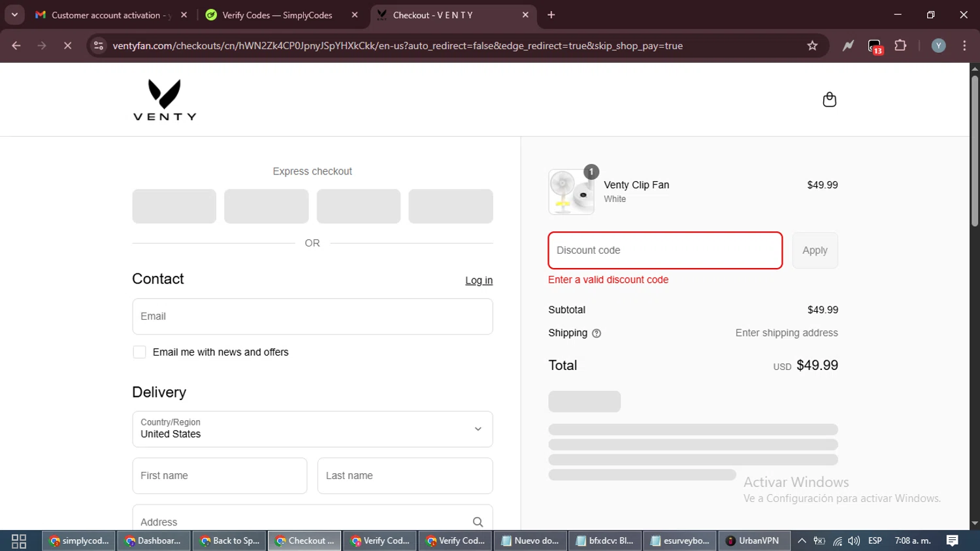Stop page loading with the X button

click(67, 46)
